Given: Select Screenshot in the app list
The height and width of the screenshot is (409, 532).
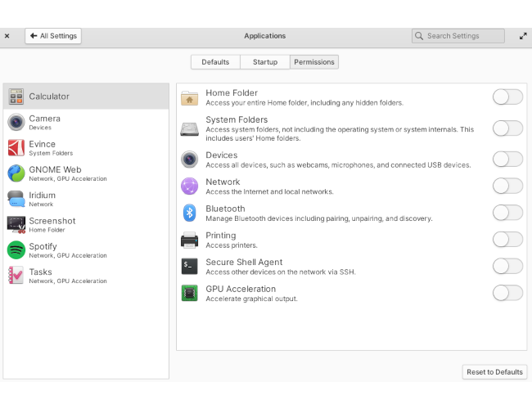Looking at the screenshot, I should click(x=86, y=224).
